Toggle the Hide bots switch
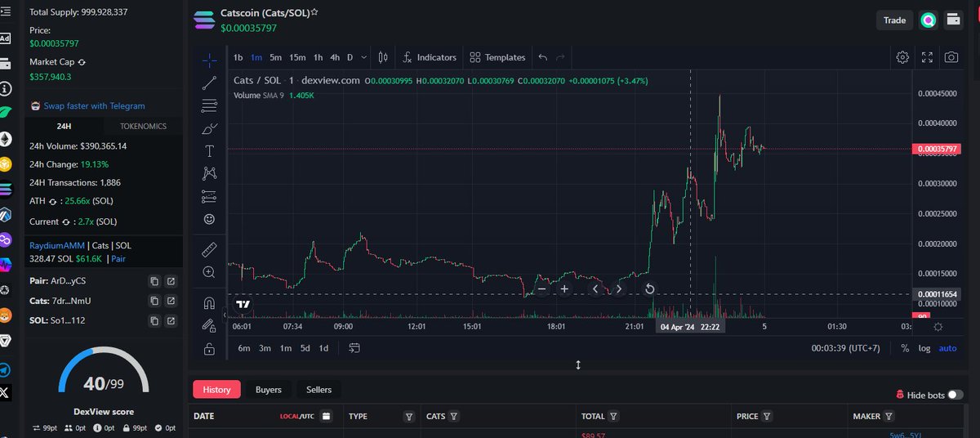 955,395
